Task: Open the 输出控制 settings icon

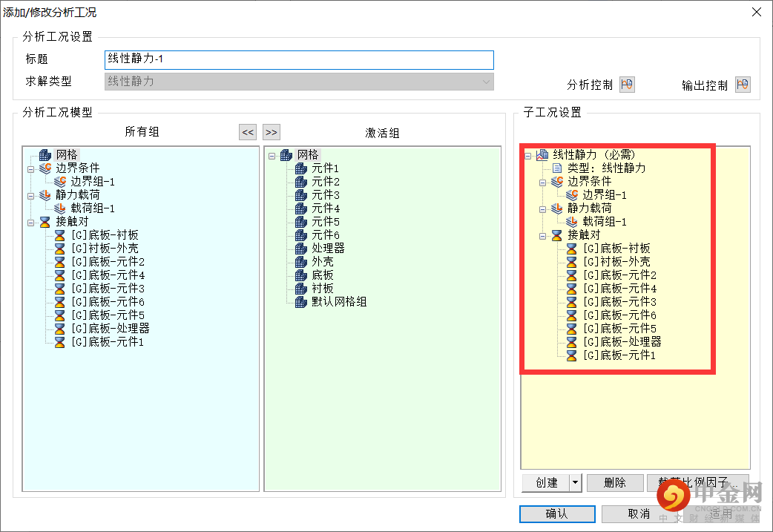Action: tap(743, 85)
